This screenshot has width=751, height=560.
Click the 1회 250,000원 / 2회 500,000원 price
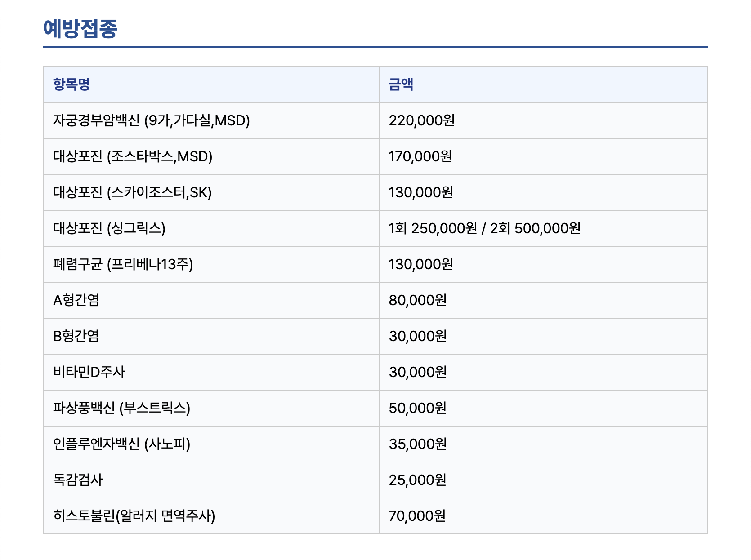[484, 228]
